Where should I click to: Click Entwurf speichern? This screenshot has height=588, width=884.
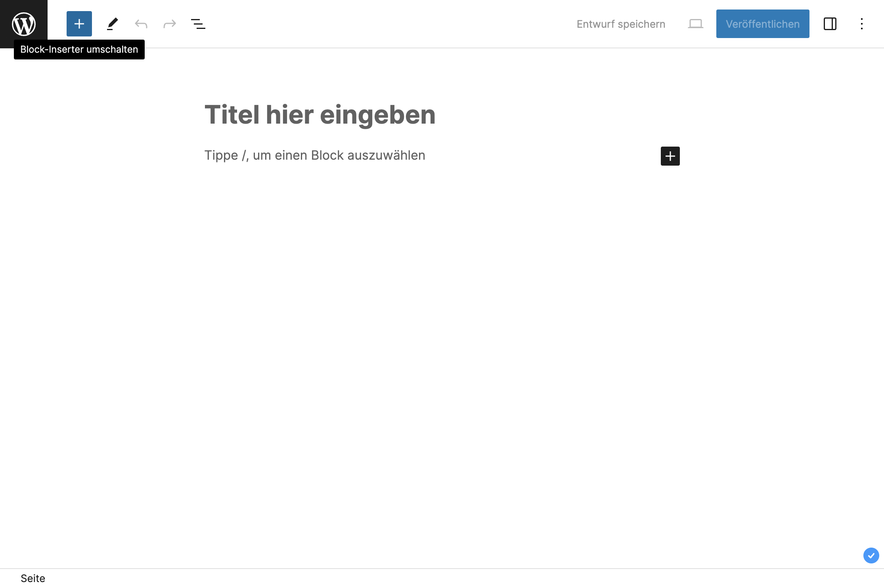pyautogui.click(x=621, y=24)
